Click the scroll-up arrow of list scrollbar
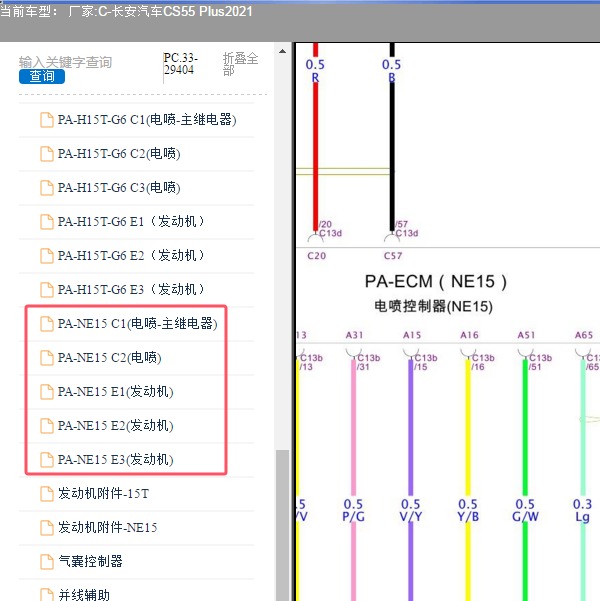 [282, 51]
